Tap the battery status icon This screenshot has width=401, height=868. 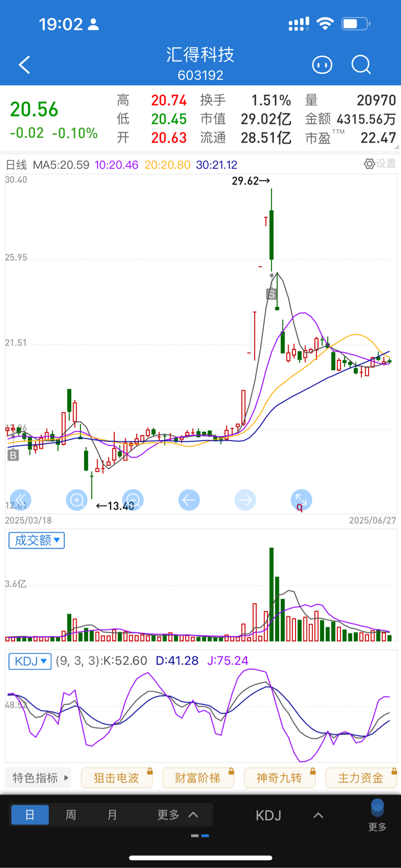(356, 24)
